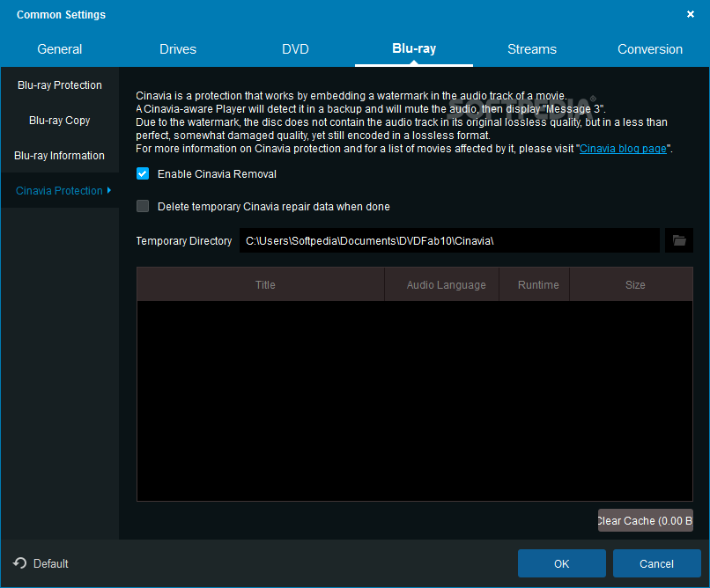
Task: Confirm settings with OK
Action: pos(561,563)
